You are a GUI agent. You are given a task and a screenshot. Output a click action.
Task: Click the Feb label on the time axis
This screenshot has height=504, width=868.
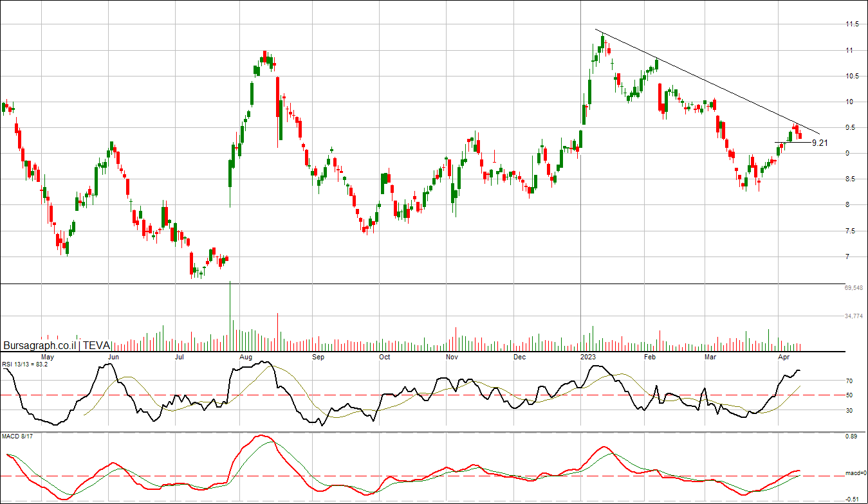651,356
